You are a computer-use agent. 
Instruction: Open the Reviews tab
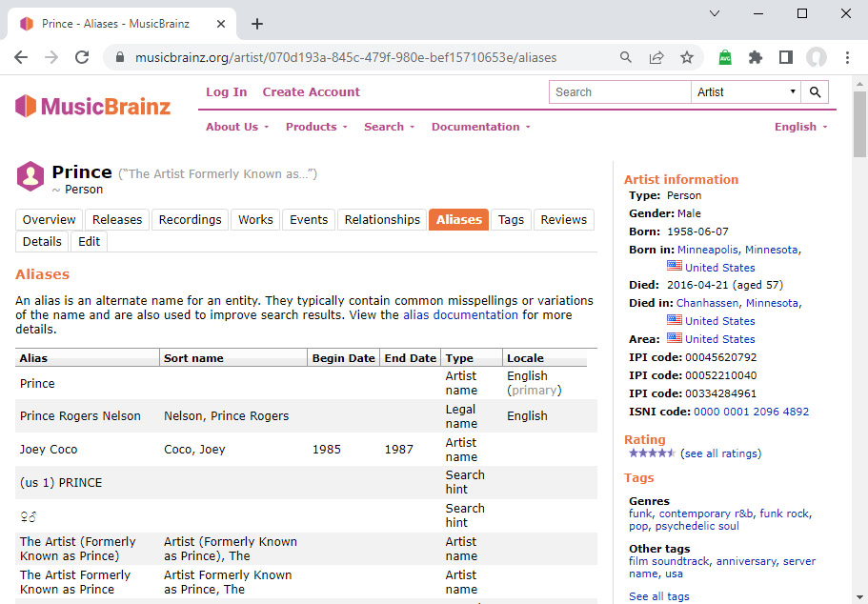pos(563,220)
